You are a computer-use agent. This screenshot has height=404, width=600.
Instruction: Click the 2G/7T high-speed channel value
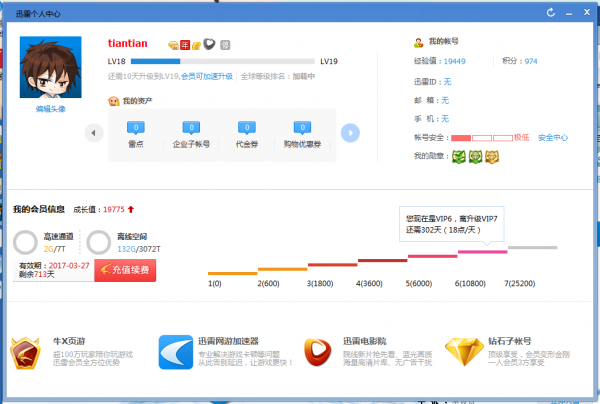click(x=55, y=249)
